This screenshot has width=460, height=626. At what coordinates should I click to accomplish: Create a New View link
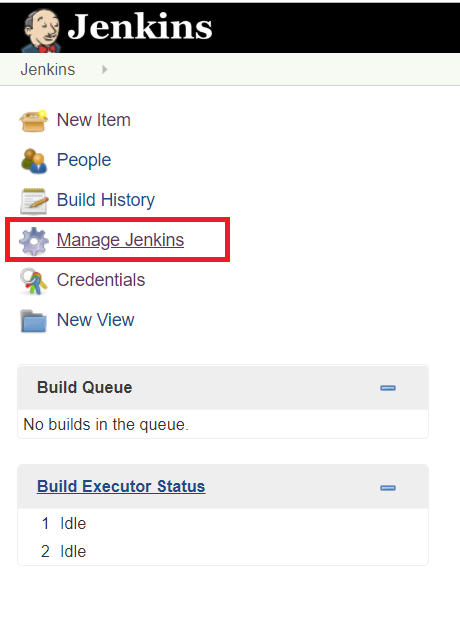pos(96,320)
